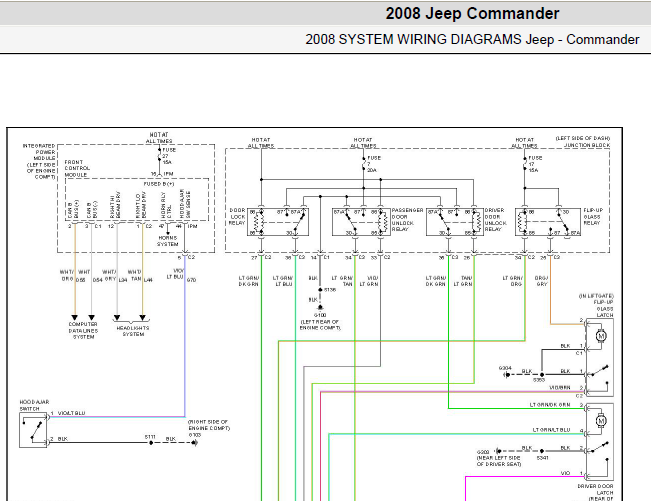651x501 pixels.
Task: Click the 'G103' ground label
Action: pos(194,435)
